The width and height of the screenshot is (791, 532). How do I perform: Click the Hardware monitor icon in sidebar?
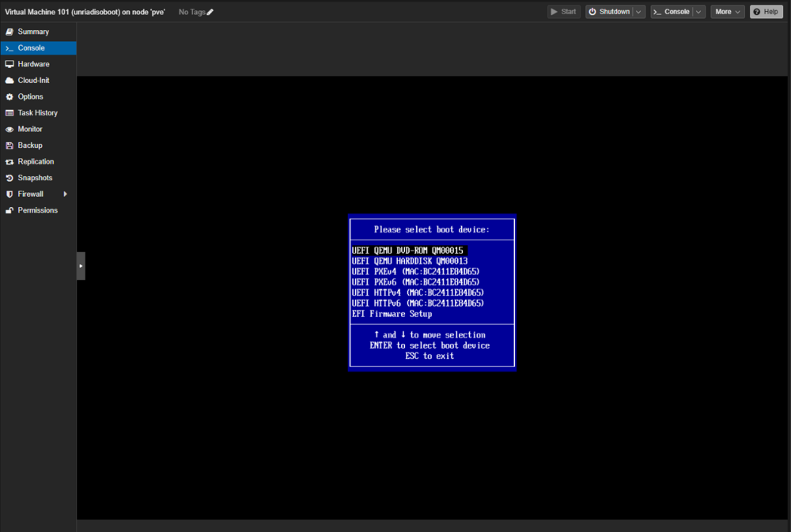[9, 64]
